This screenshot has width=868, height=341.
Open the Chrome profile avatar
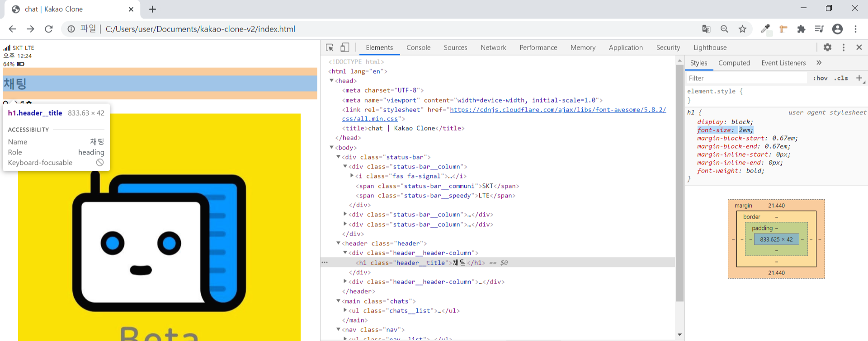[837, 29]
